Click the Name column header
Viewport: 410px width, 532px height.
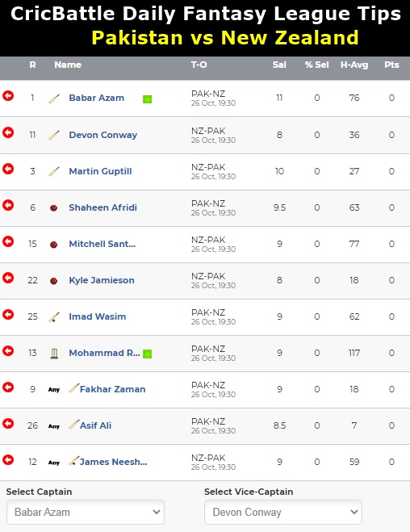click(68, 65)
